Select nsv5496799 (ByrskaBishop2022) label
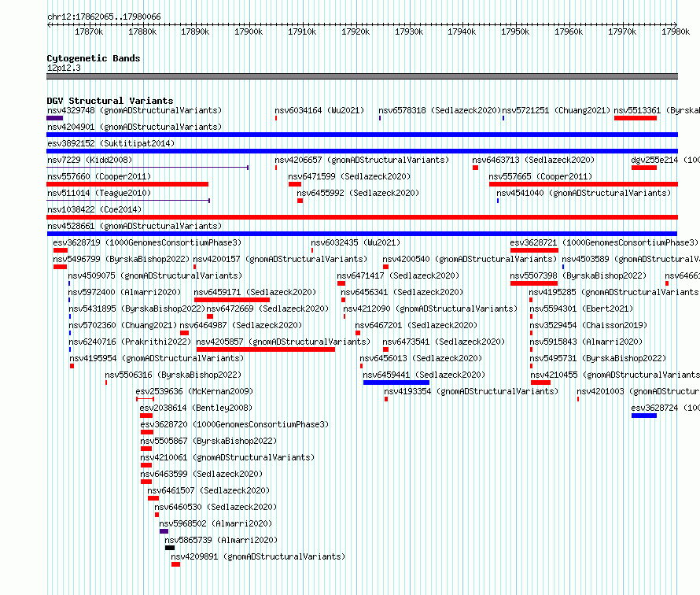700x595 pixels. click(121, 259)
